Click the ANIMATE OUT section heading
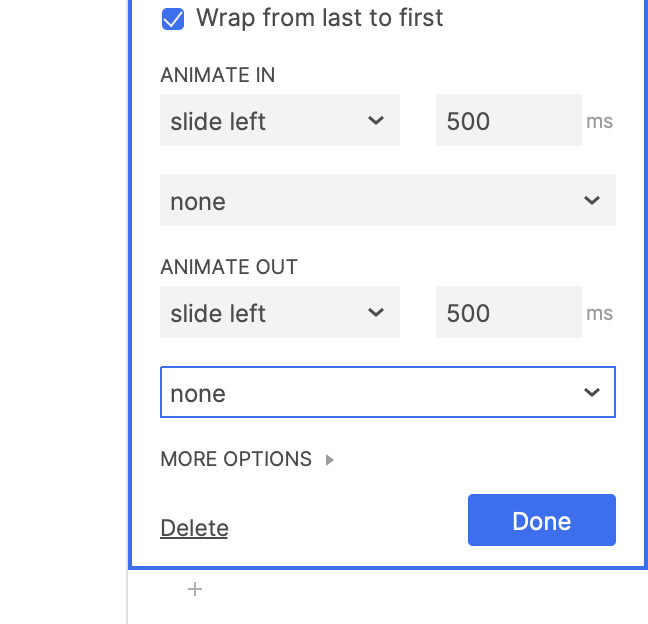This screenshot has height=624, width=648. point(229,267)
